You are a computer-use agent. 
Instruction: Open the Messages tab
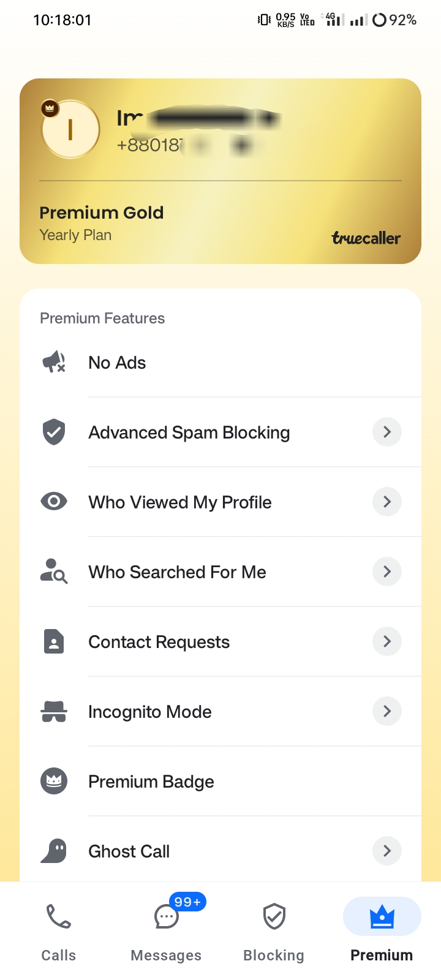coord(166,931)
